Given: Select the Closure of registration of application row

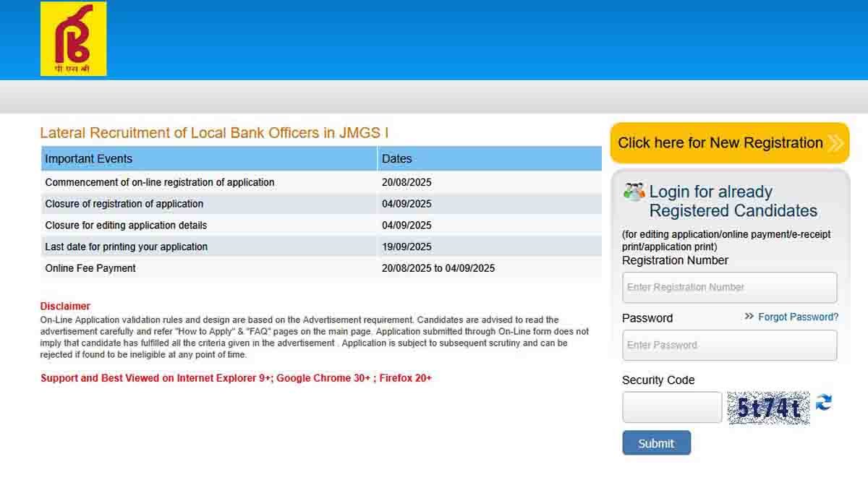Looking at the screenshot, I should (x=124, y=204).
